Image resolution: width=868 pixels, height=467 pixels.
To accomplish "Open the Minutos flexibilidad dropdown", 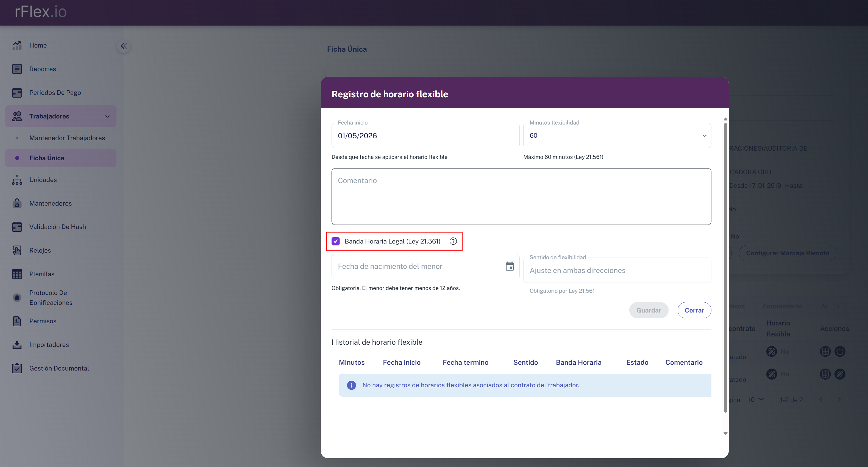I will [x=617, y=136].
